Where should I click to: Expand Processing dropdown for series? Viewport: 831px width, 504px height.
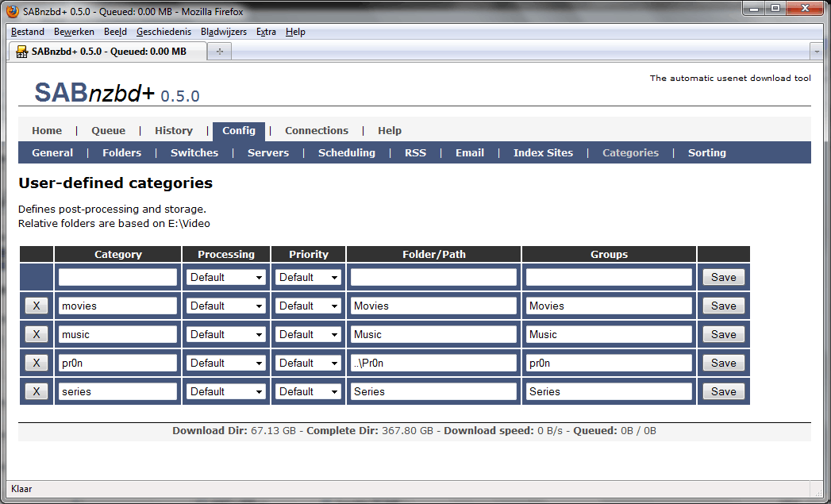coord(225,391)
